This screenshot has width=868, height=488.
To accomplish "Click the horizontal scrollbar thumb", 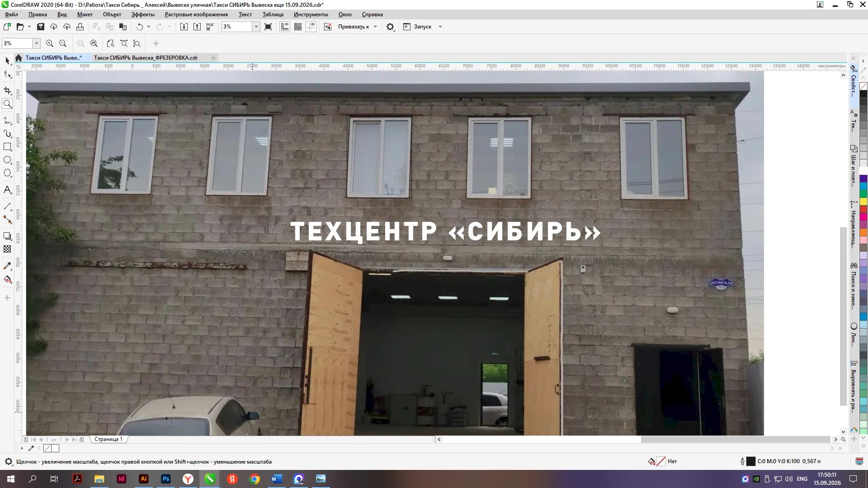I will (x=736, y=439).
